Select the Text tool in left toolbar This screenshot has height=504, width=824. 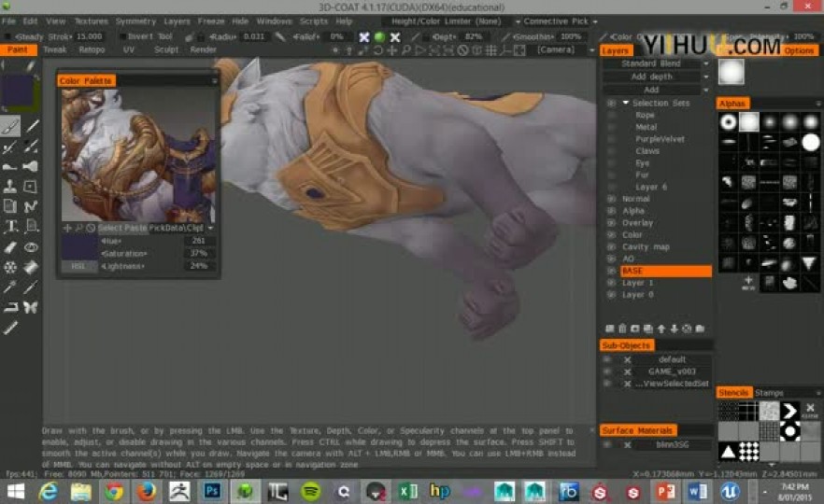click(x=10, y=227)
